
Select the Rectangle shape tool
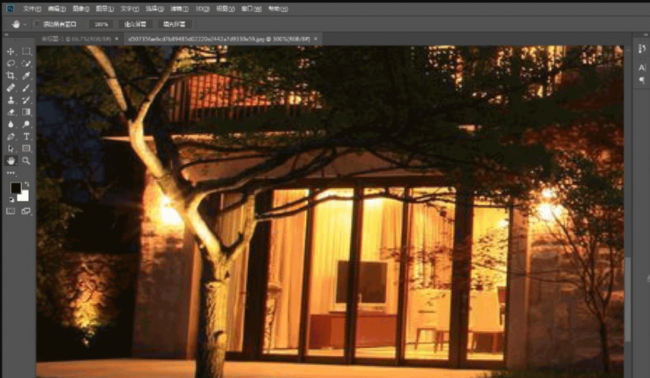click(26, 148)
